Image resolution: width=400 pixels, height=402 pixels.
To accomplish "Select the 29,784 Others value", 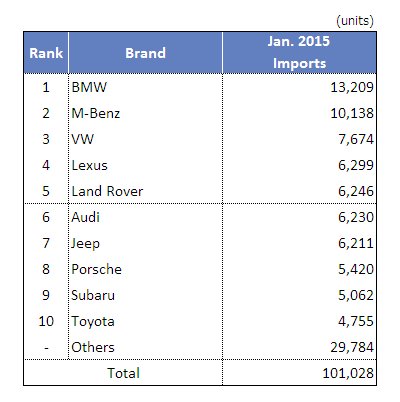I will click(x=352, y=347).
